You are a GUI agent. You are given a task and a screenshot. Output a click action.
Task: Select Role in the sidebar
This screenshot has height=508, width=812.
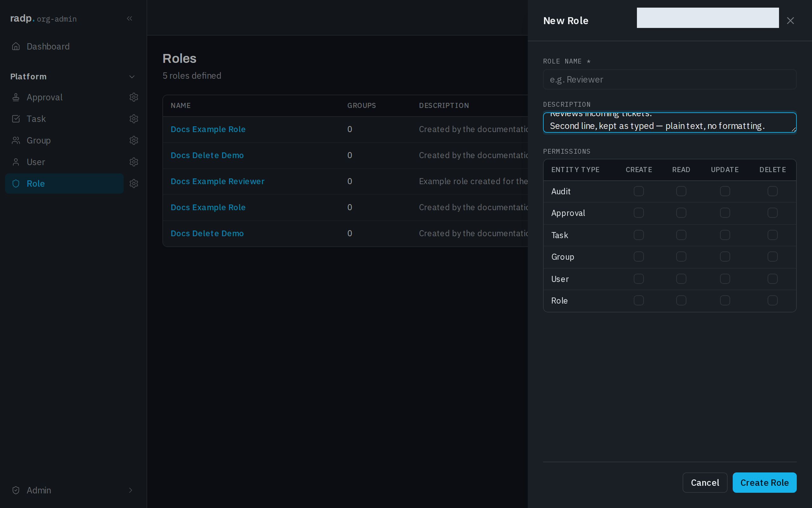[64, 184]
